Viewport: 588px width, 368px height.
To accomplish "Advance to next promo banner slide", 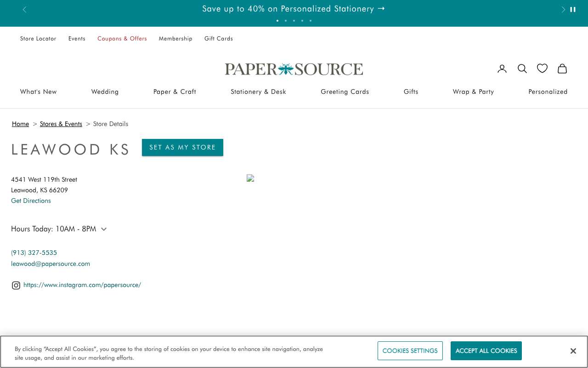I will 563,9.
